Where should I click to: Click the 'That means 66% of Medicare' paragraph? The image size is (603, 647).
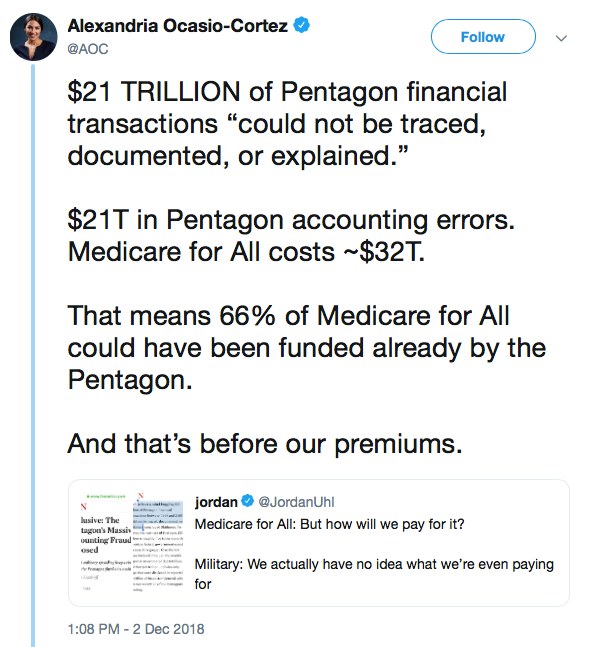point(307,348)
